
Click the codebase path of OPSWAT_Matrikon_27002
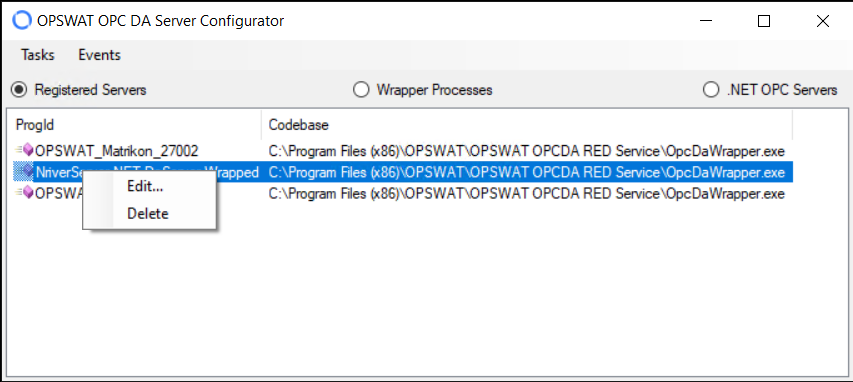click(527, 151)
